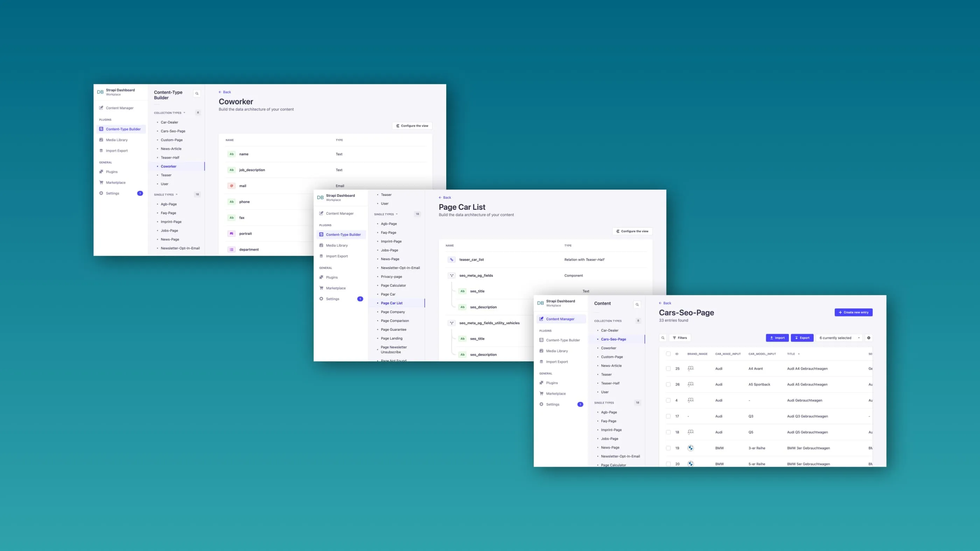The width and height of the screenshot is (980, 551).
Task: Open Content Manager in Cars-Seo-Page window
Action: [x=560, y=319]
